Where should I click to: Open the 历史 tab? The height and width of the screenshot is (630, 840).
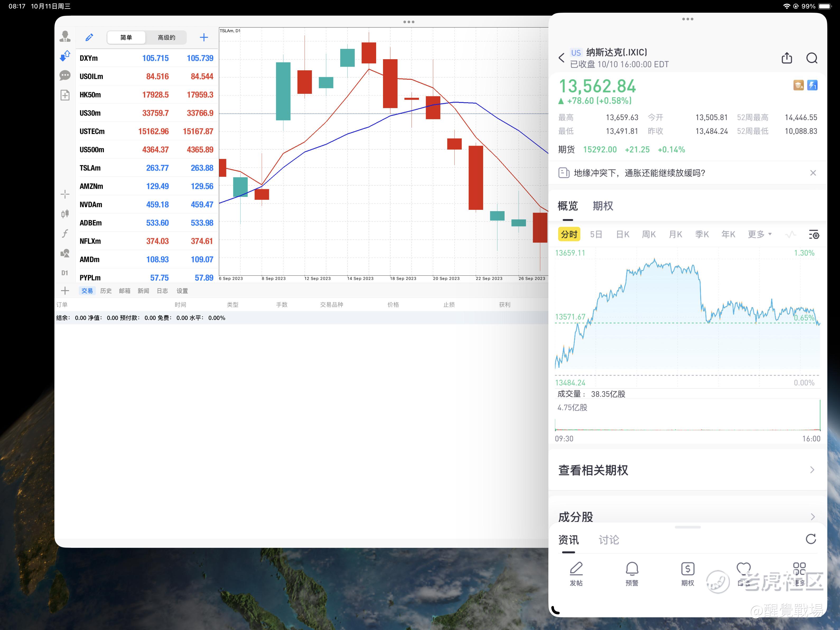tap(106, 291)
